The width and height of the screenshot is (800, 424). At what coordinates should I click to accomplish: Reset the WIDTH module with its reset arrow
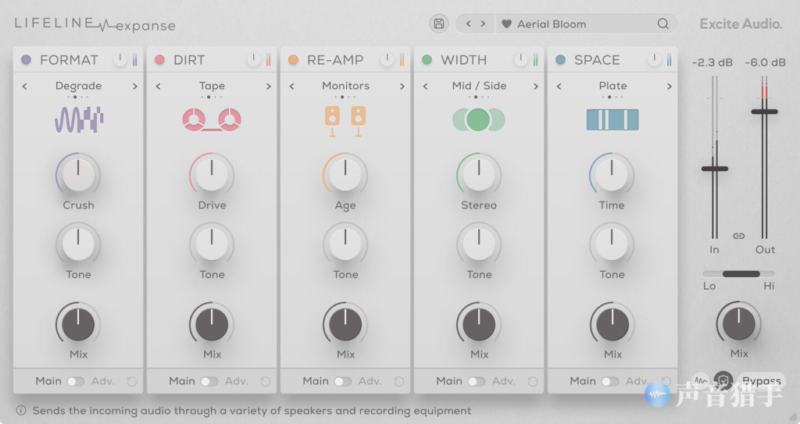533,382
